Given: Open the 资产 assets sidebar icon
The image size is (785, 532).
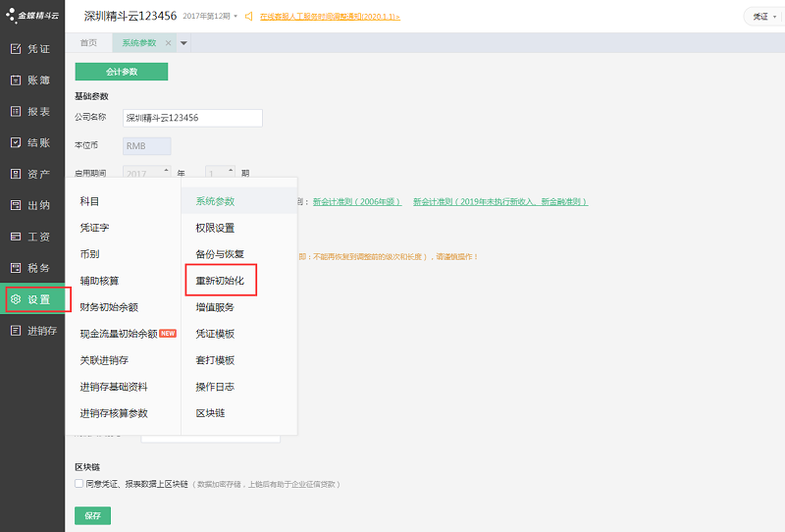Looking at the screenshot, I should 16,175.
